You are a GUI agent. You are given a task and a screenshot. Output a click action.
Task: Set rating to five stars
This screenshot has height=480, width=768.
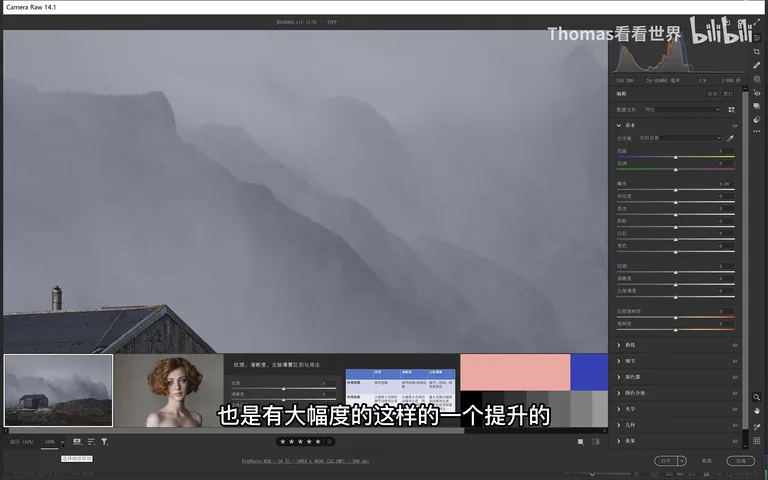(318, 442)
